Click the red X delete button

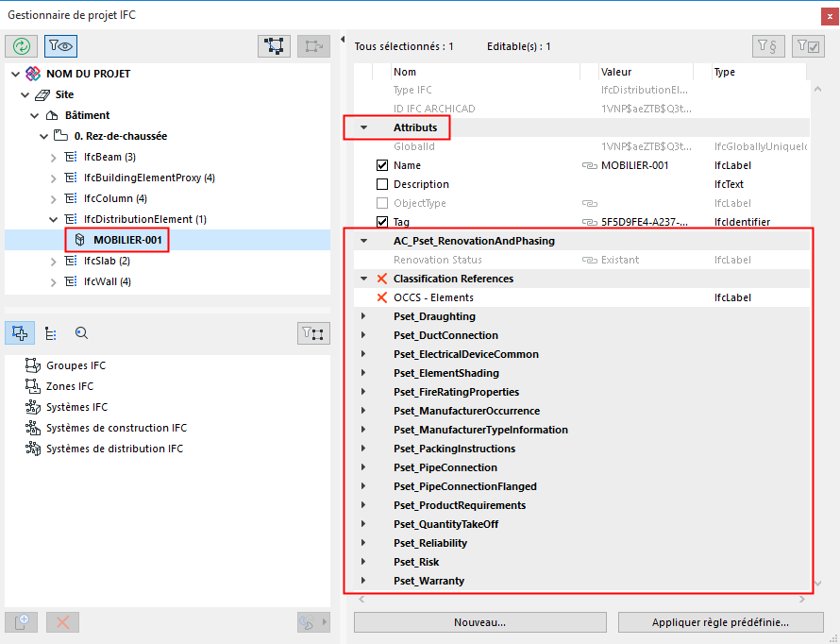[62, 622]
